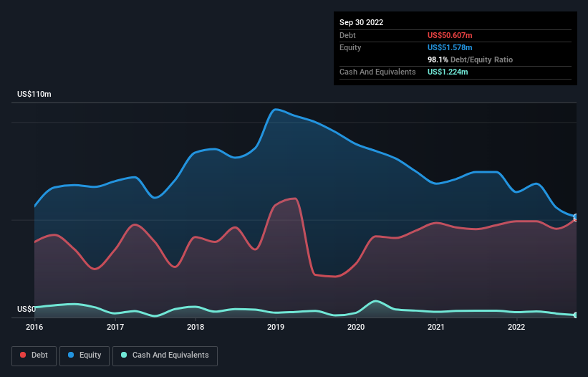588x377 pixels.
Task: Click the Sep 30 2022 tooltip date
Action: (x=361, y=22)
